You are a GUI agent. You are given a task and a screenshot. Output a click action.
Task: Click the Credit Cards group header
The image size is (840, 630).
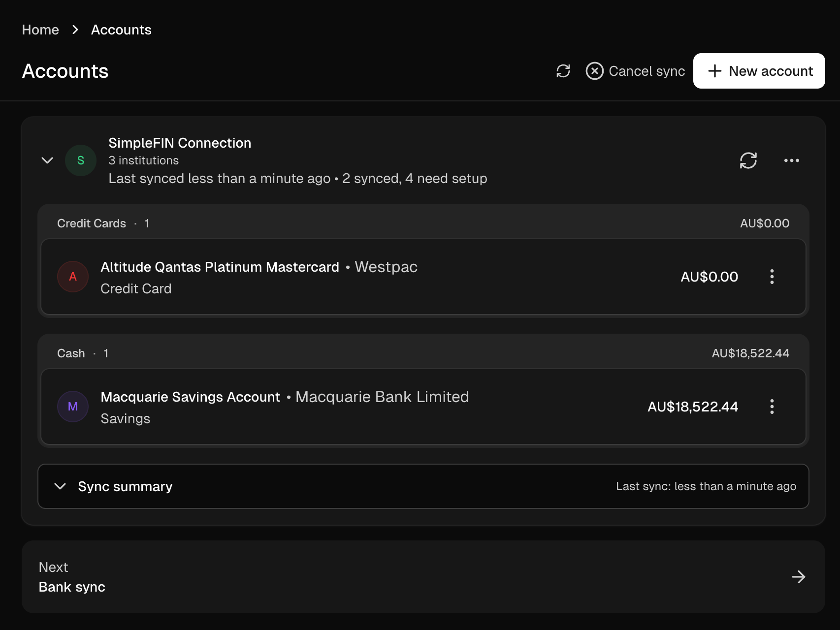(423, 223)
